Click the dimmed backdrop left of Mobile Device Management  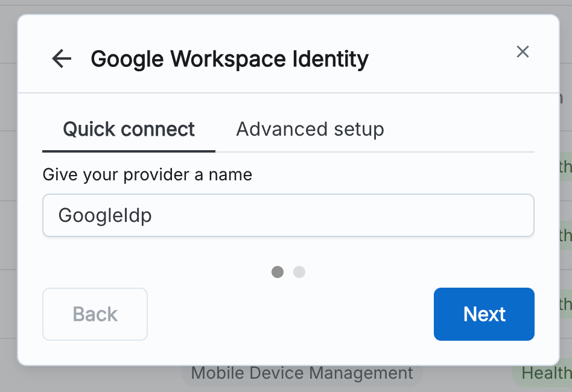click(91, 378)
